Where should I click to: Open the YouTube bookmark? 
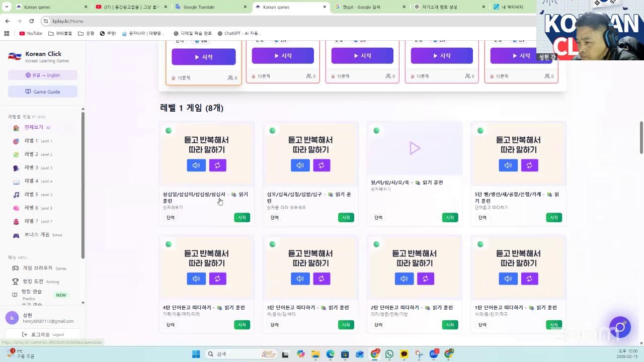[x=31, y=33]
